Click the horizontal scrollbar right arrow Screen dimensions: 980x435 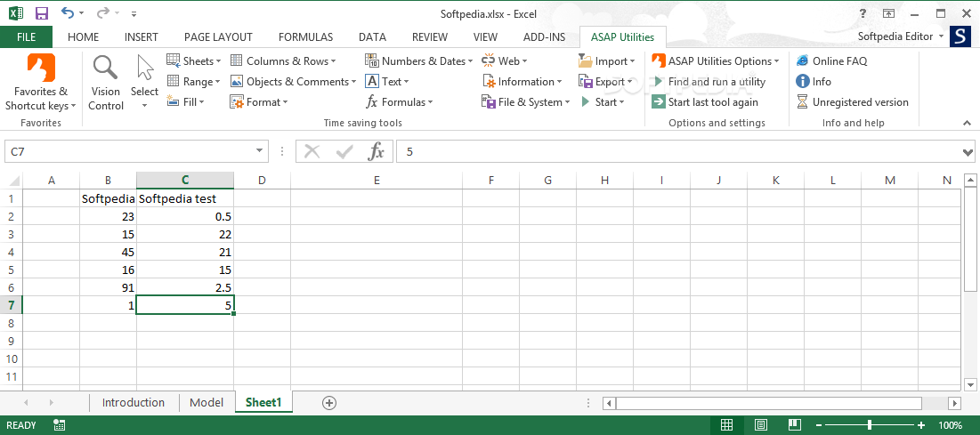click(x=954, y=403)
